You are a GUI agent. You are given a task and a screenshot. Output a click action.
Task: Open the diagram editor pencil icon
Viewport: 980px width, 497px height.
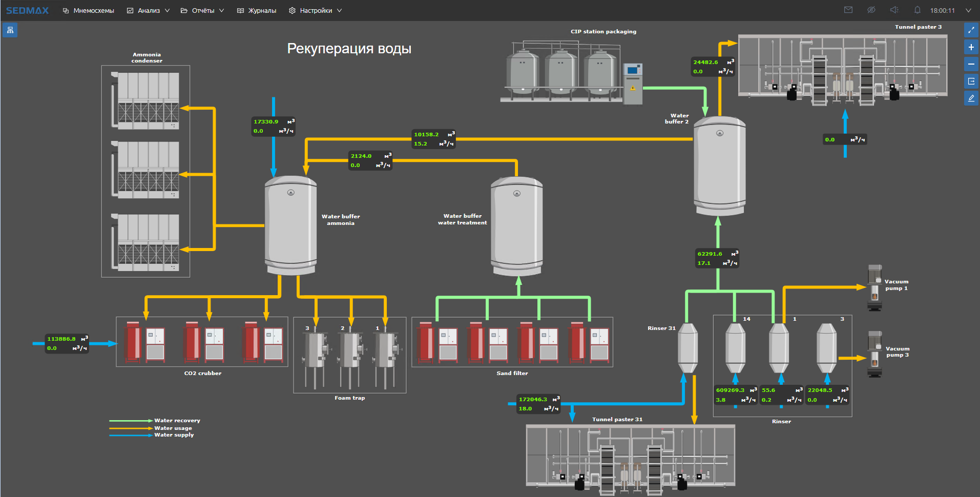pos(971,98)
